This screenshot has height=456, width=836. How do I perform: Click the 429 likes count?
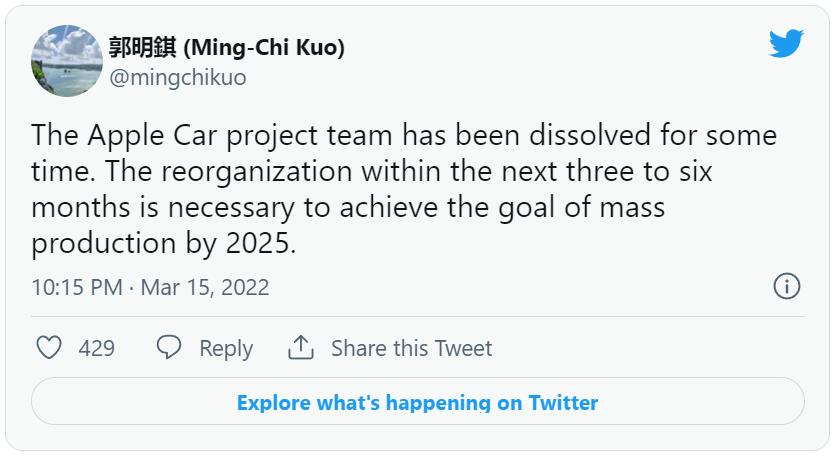coord(96,348)
